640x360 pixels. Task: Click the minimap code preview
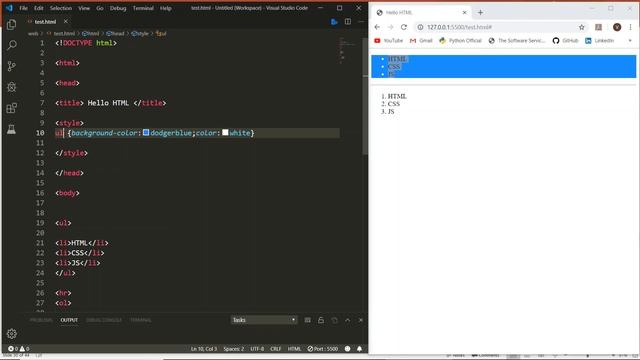tap(347, 51)
